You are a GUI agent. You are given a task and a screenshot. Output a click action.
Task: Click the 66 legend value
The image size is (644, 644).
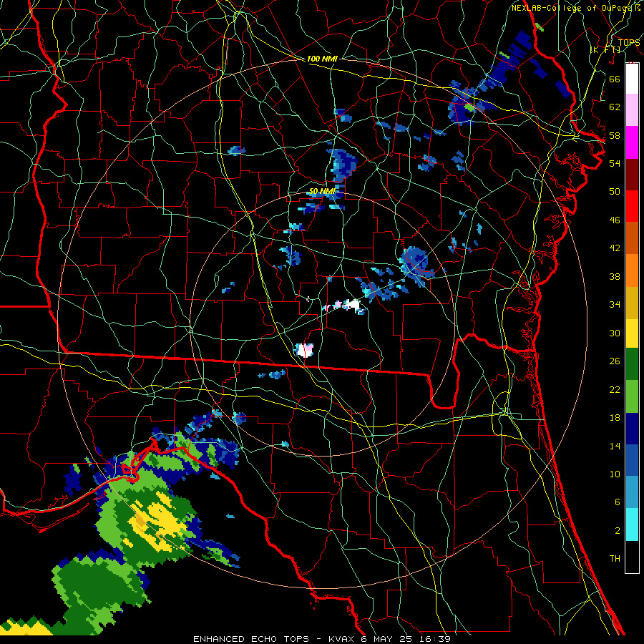click(x=615, y=79)
